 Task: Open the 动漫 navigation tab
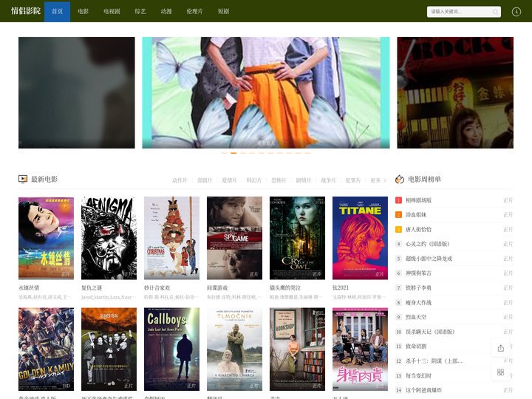click(x=166, y=12)
